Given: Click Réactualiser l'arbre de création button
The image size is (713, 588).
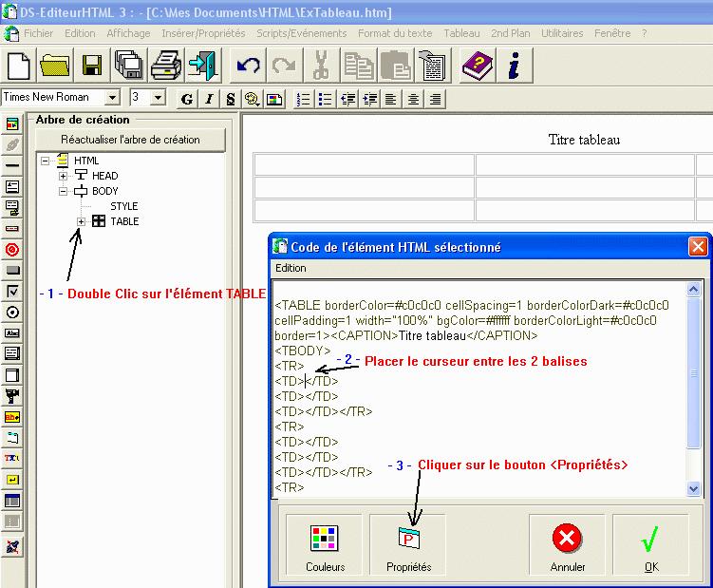Looking at the screenshot, I should click(x=131, y=140).
